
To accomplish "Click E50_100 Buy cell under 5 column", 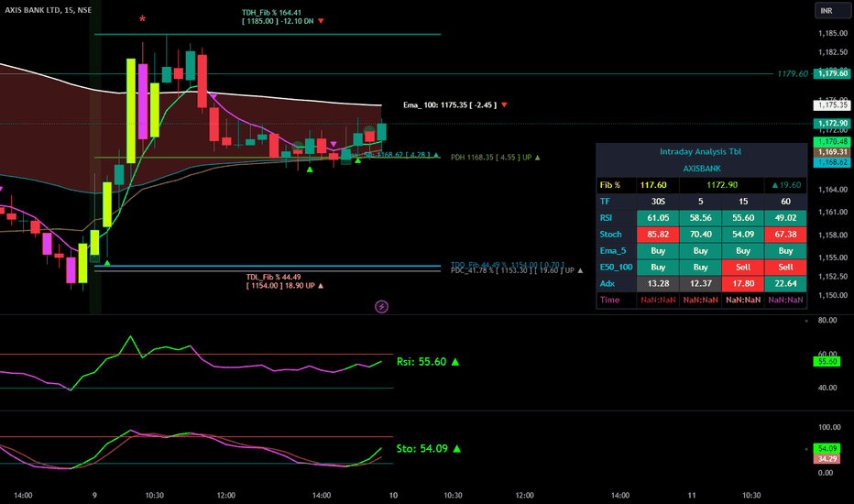I will (700, 267).
